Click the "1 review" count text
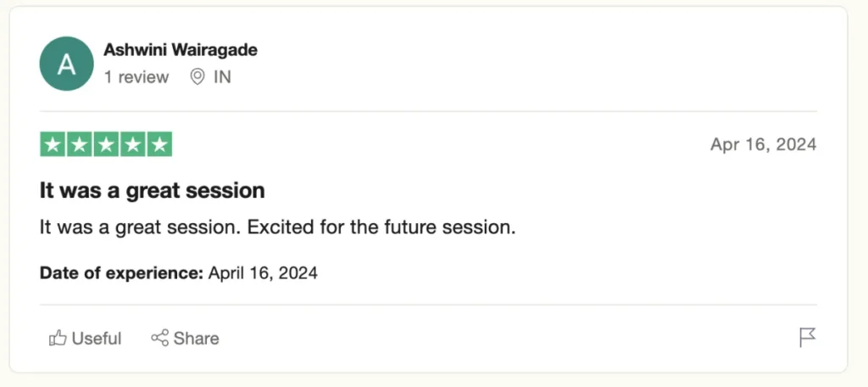 pyautogui.click(x=136, y=77)
